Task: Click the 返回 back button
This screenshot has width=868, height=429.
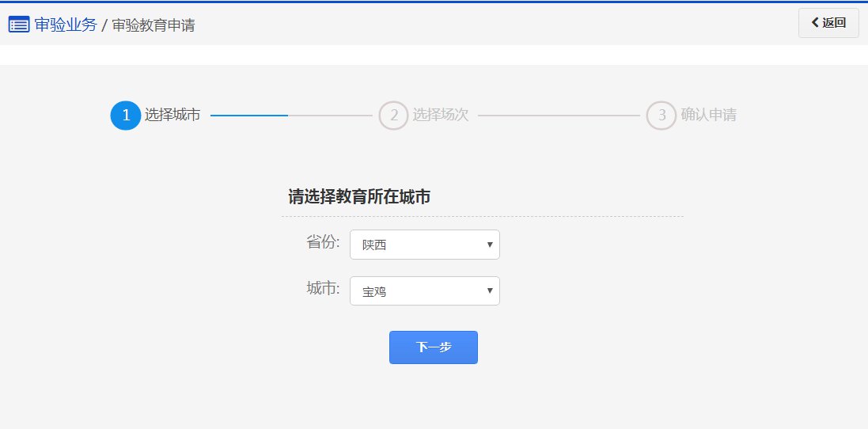Action: [x=828, y=23]
